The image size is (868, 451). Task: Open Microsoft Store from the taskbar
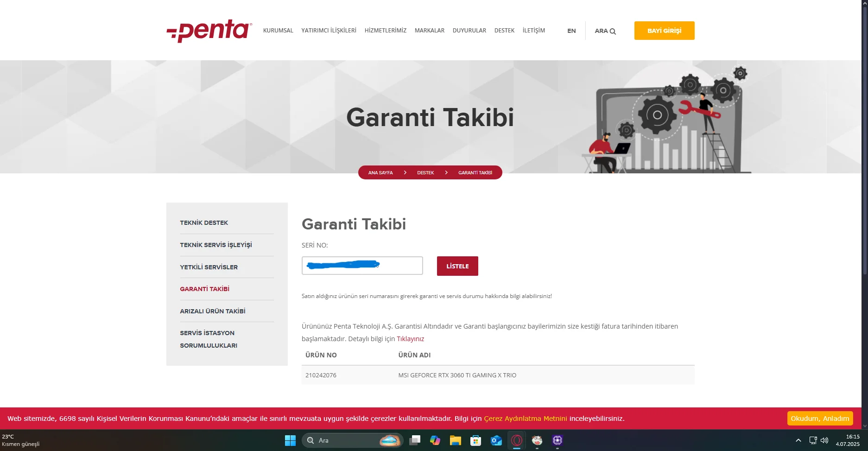(x=476, y=440)
